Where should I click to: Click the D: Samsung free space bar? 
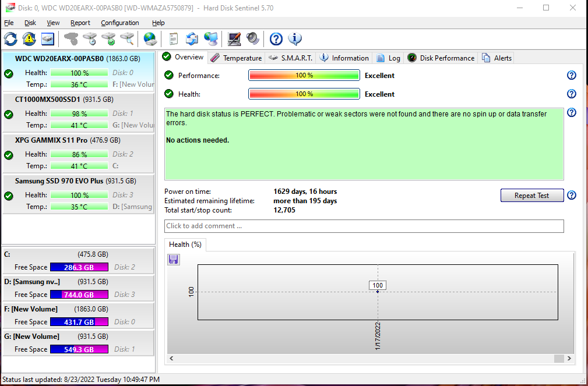[79, 295]
